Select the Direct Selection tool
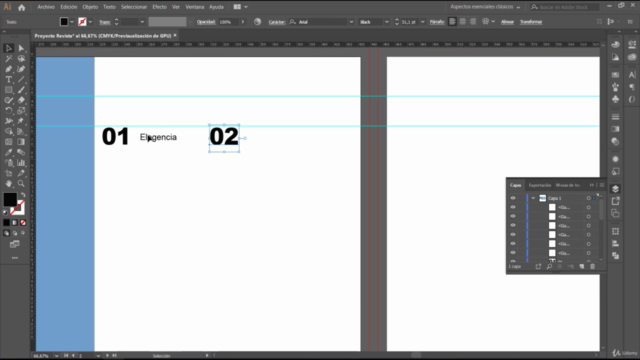 pyautogui.click(x=21, y=48)
